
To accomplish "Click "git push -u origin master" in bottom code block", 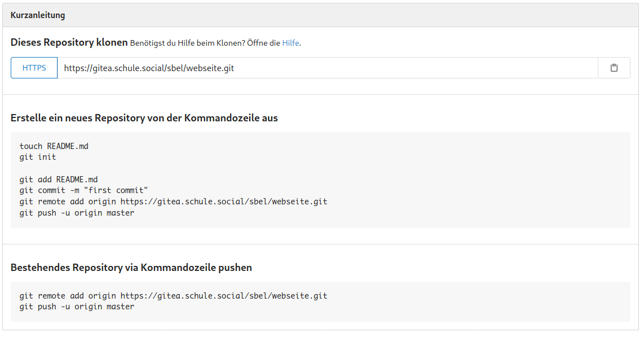I will tap(77, 307).
